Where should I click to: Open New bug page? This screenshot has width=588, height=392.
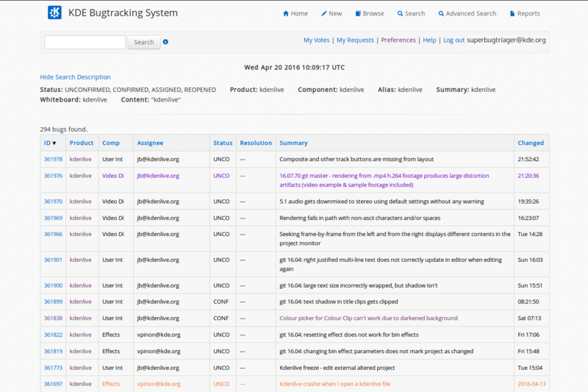point(331,13)
